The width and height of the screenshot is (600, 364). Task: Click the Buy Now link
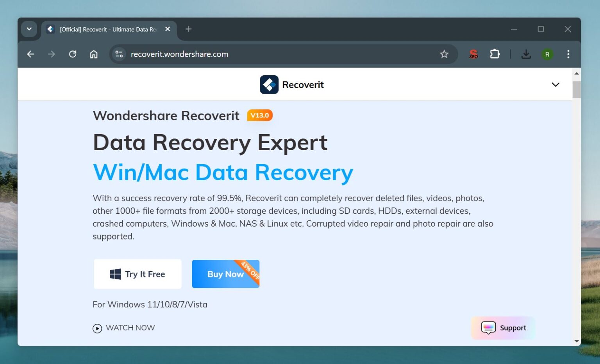click(x=225, y=273)
